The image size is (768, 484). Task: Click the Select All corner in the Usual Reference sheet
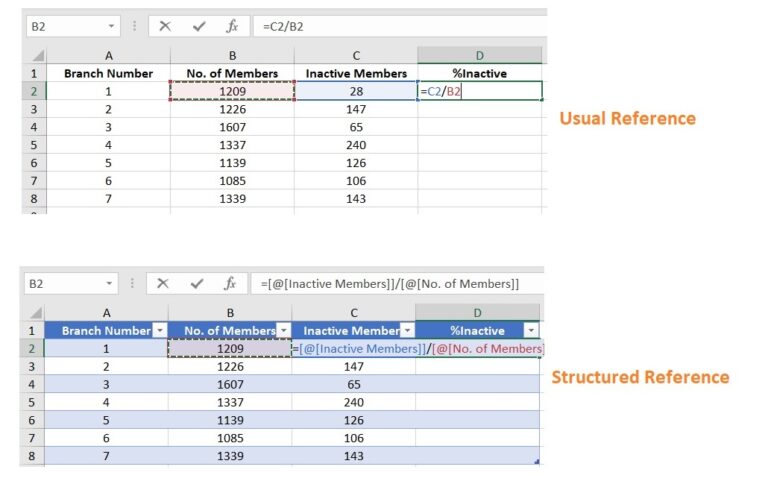36,55
